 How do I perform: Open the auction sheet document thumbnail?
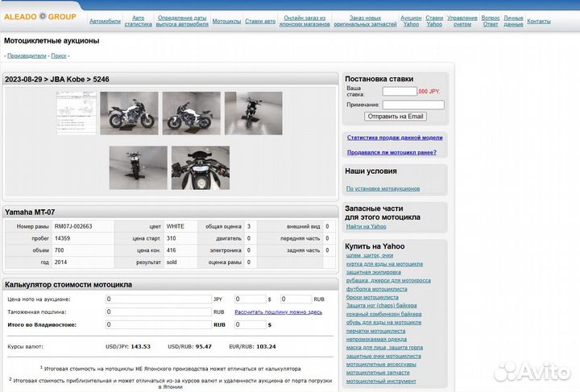(x=77, y=113)
